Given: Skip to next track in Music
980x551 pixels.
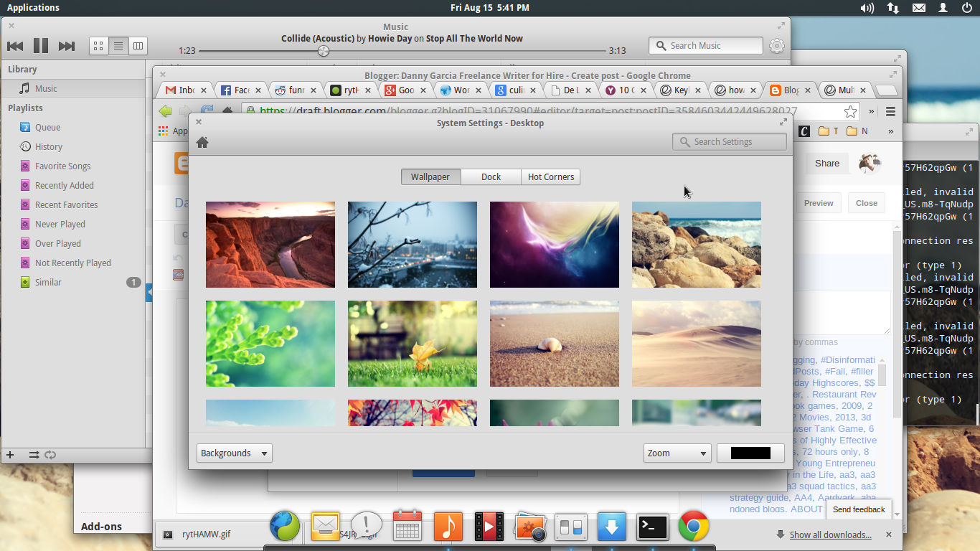Looking at the screenshot, I should tap(67, 46).
